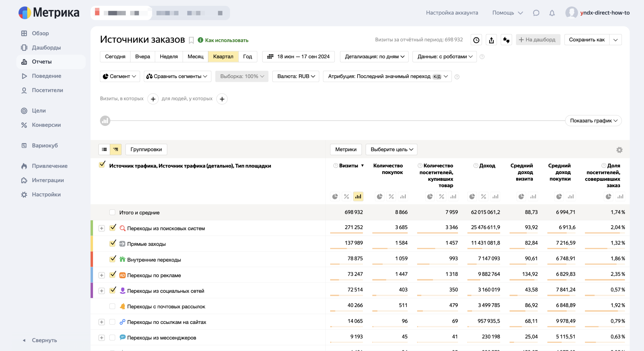Click the date range 18 июн — 17 сен field
The image size is (644, 351).
(298, 56)
